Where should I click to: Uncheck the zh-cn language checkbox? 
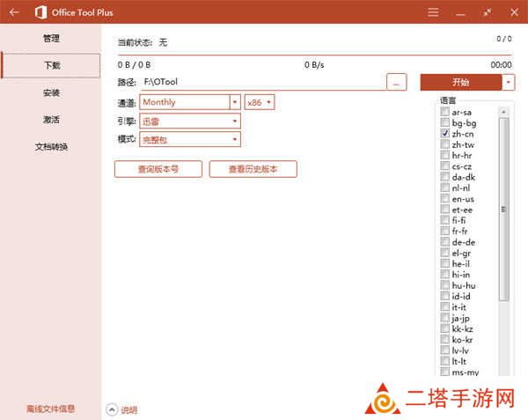click(x=444, y=133)
